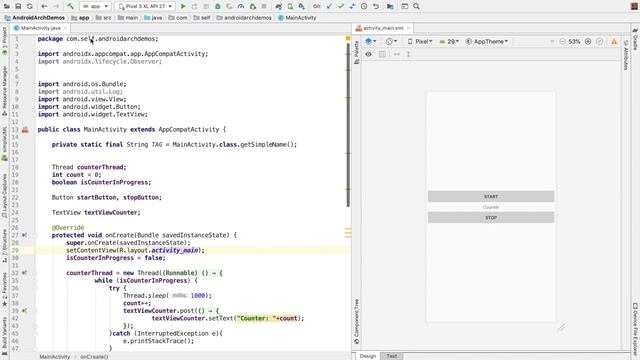Click androidarchdemos breadcrumb folder
This screenshot has width=640, height=360.
(x=244, y=18)
